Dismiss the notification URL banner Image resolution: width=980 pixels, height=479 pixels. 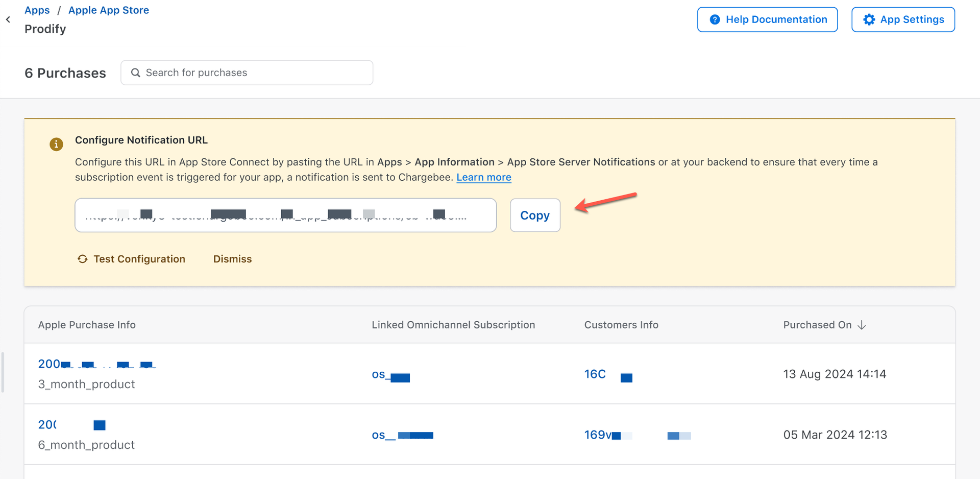tap(232, 259)
